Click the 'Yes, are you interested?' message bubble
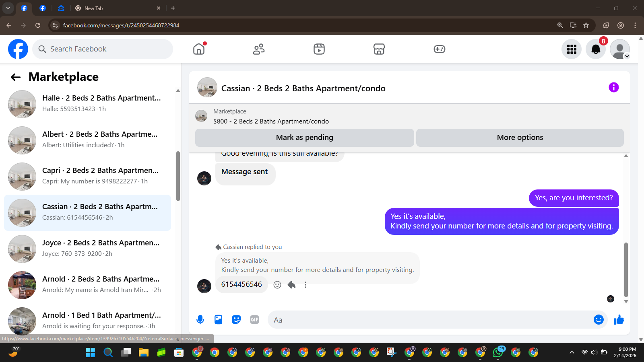The width and height of the screenshot is (644, 362). pyautogui.click(x=574, y=198)
